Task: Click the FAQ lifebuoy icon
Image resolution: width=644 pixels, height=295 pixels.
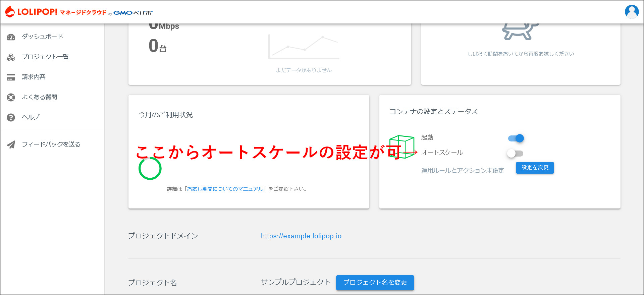Action: (x=11, y=97)
